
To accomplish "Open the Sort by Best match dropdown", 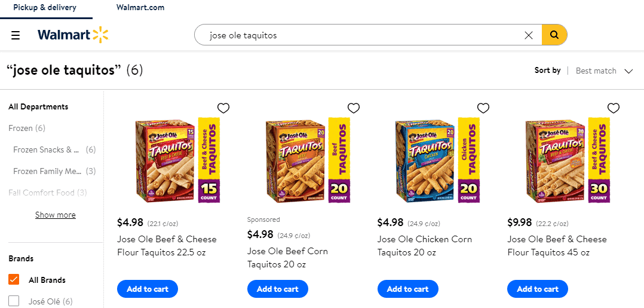I will (x=604, y=71).
